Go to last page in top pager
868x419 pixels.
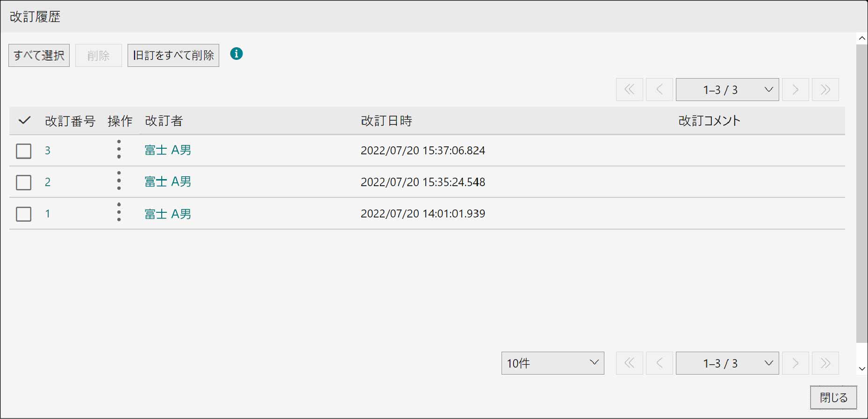[825, 89]
